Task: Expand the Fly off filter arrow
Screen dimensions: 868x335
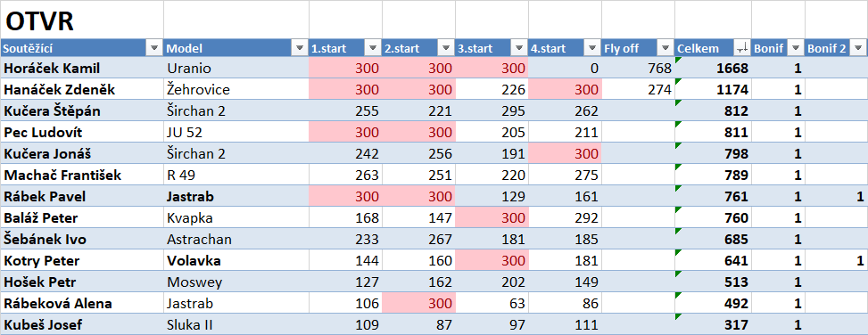Action: click(x=665, y=49)
